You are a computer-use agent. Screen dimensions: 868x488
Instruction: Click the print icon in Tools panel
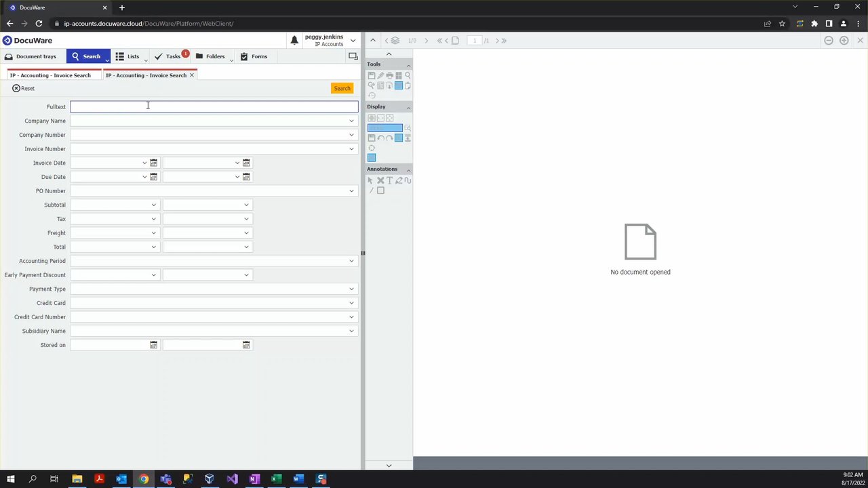(389, 75)
